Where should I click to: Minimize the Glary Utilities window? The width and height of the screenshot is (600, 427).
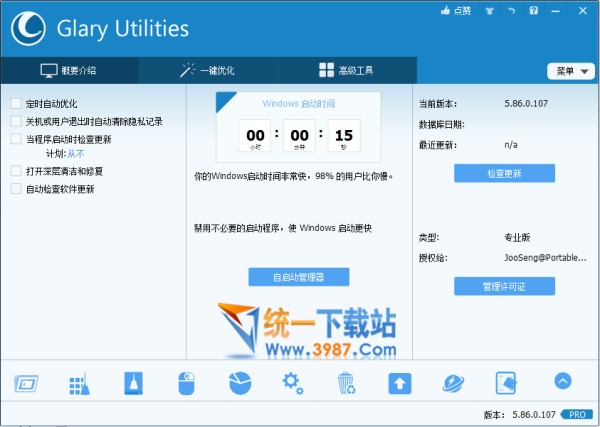click(x=555, y=11)
